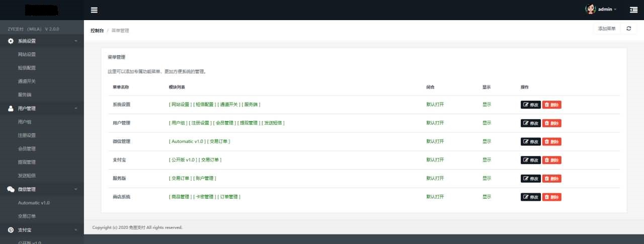
Task: Click the WeChat icon beside sidebar 微信管理
Action: tap(11, 189)
